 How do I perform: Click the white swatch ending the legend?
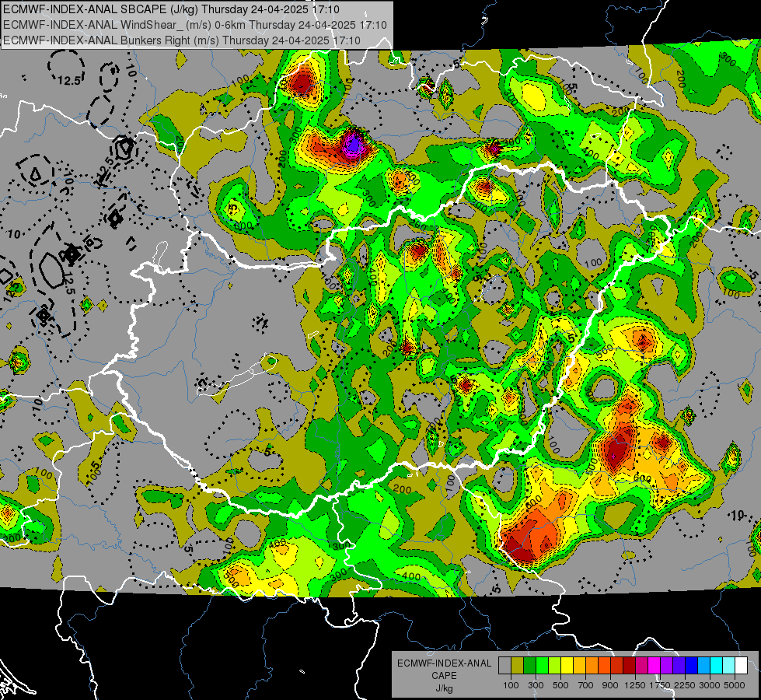coord(742,666)
